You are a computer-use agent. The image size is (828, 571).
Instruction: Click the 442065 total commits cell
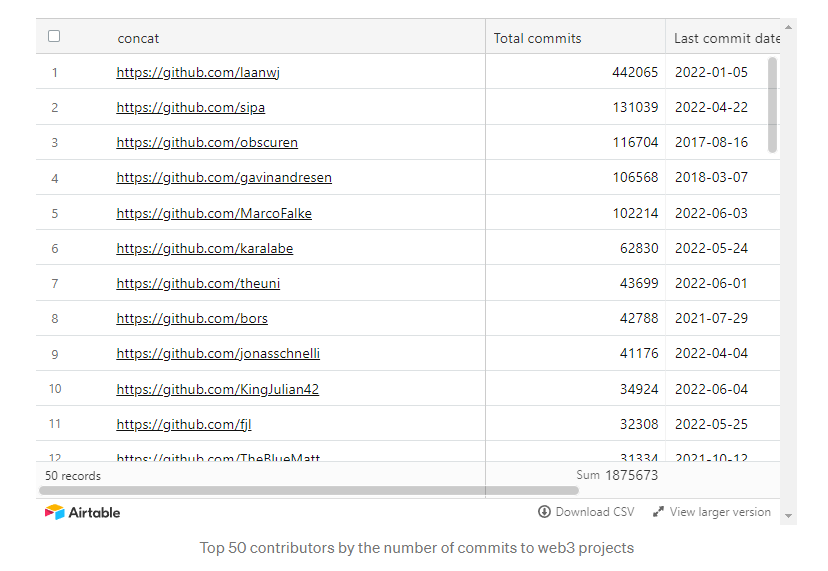coord(635,72)
